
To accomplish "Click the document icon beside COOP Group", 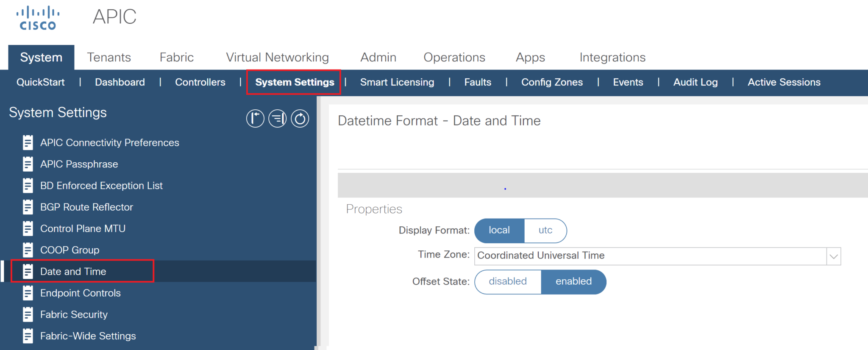I will [28, 250].
